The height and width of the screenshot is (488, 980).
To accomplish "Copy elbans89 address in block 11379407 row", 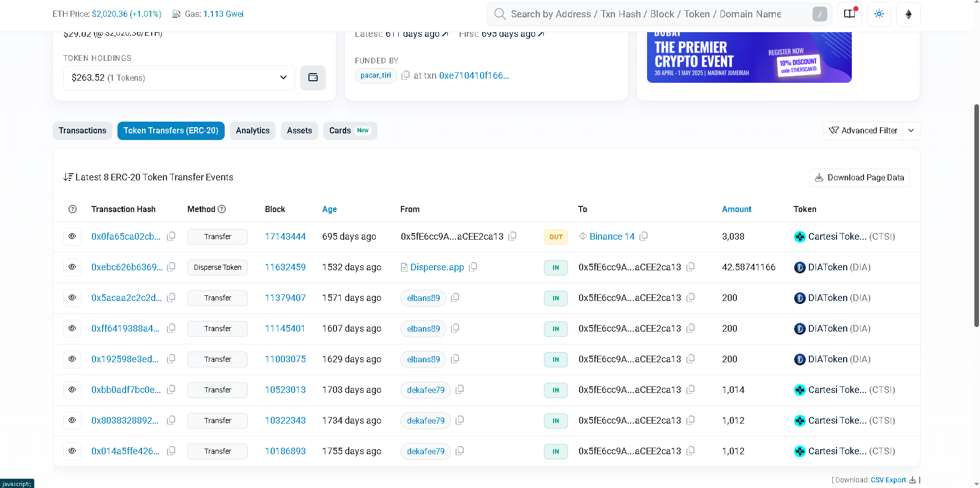I will point(456,297).
